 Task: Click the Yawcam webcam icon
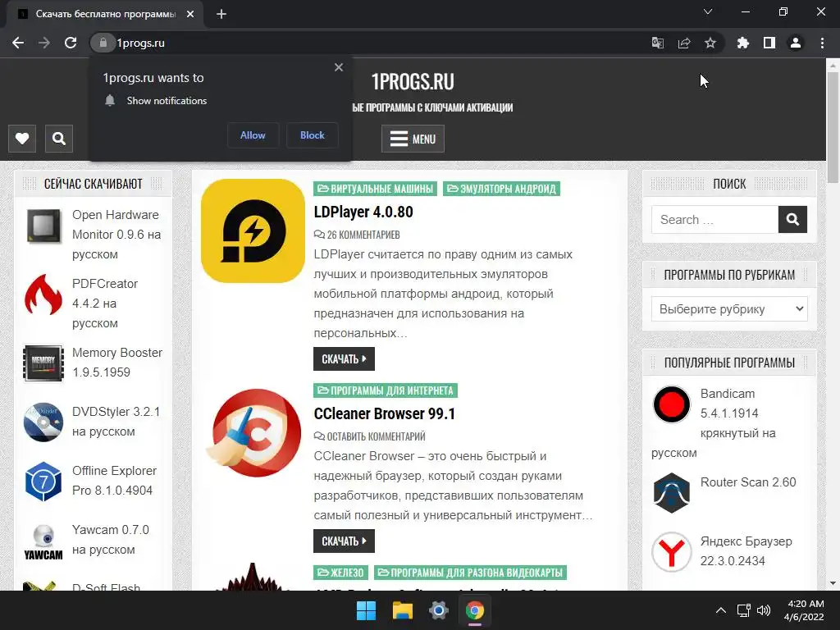(x=43, y=541)
